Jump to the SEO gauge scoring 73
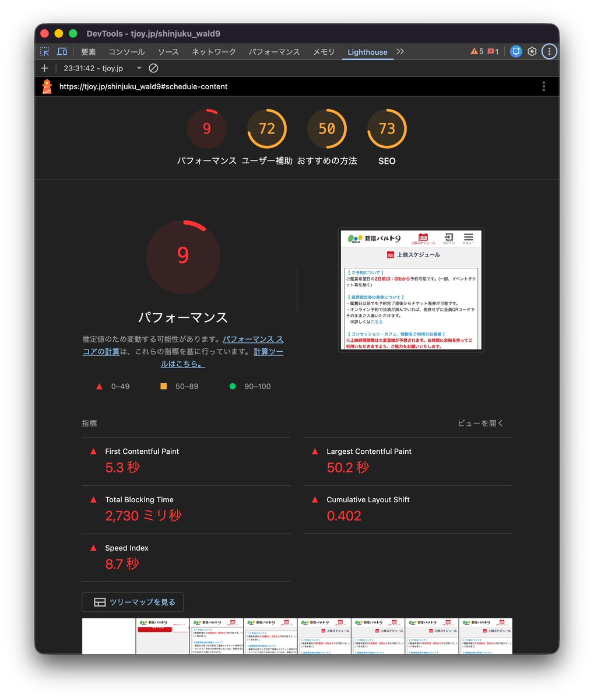Image resolution: width=594 pixels, height=700 pixels. coord(387,128)
